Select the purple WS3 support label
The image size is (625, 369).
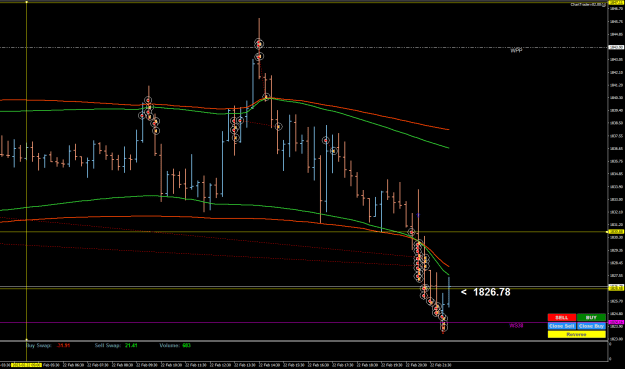tap(516, 326)
